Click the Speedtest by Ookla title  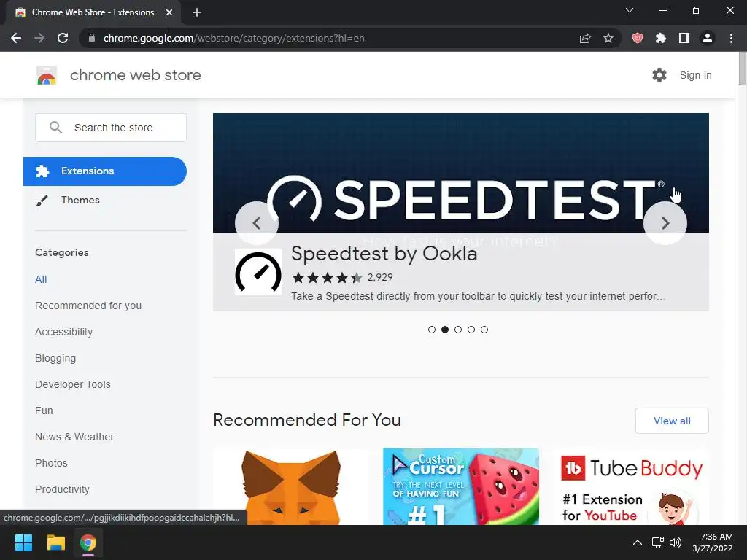384,254
